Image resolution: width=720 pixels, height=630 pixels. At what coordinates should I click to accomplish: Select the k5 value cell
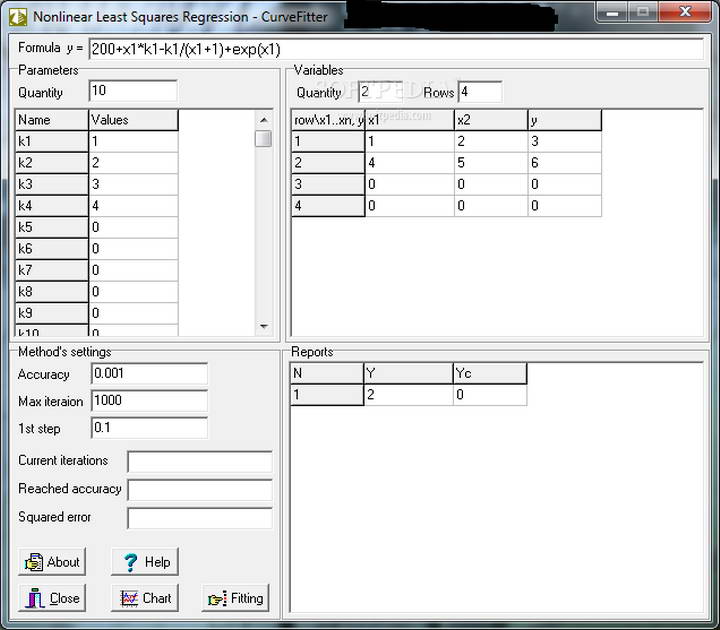133,227
